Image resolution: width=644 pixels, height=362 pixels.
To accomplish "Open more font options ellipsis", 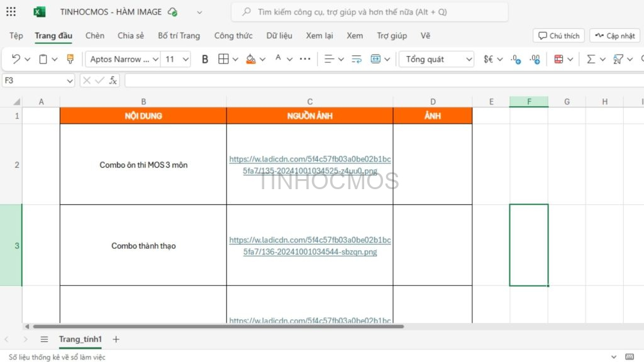I will click(x=305, y=59).
